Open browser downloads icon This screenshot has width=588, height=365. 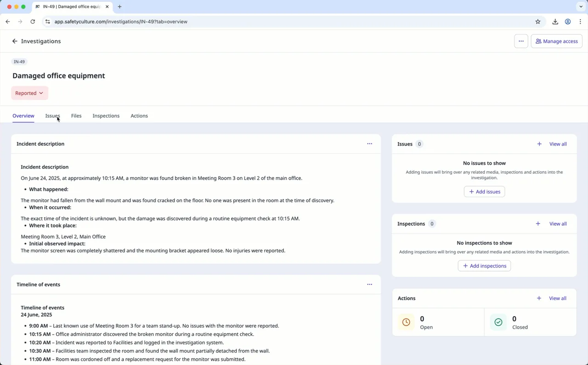555,22
